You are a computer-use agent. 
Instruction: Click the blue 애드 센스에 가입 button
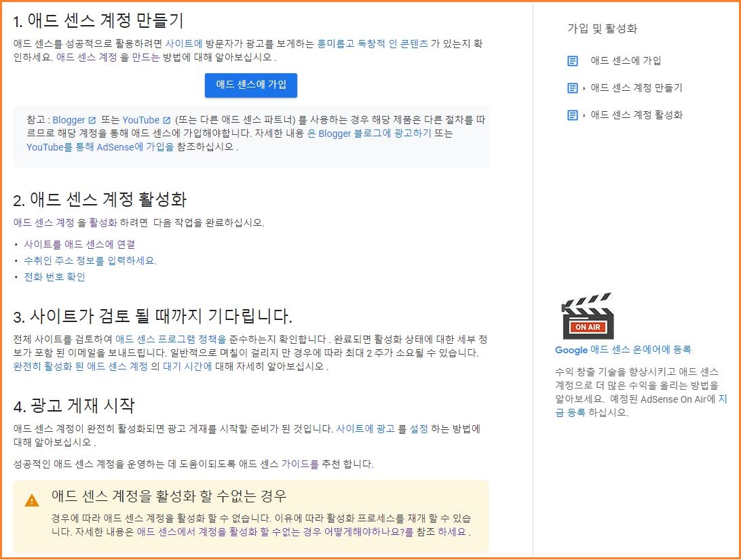coord(251,85)
